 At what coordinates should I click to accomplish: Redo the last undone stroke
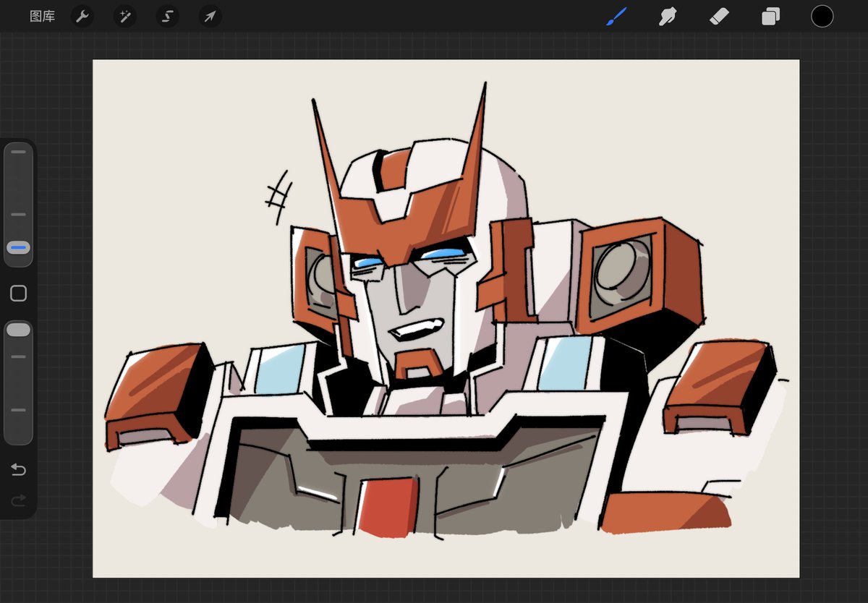click(19, 500)
